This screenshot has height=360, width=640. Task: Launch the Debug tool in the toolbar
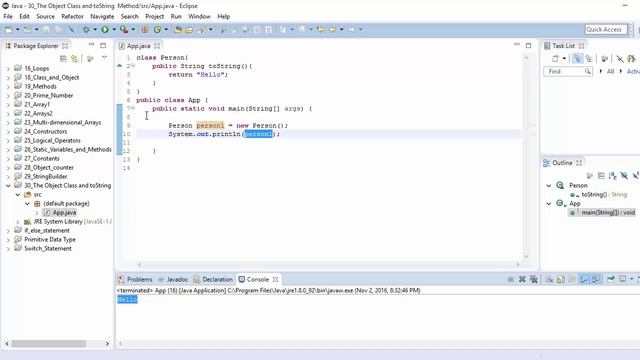tap(86, 29)
